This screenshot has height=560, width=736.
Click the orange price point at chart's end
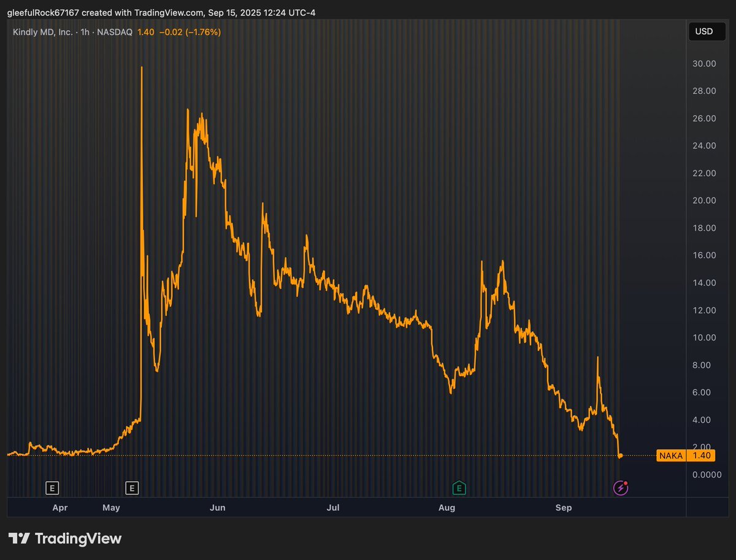point(620,456)
